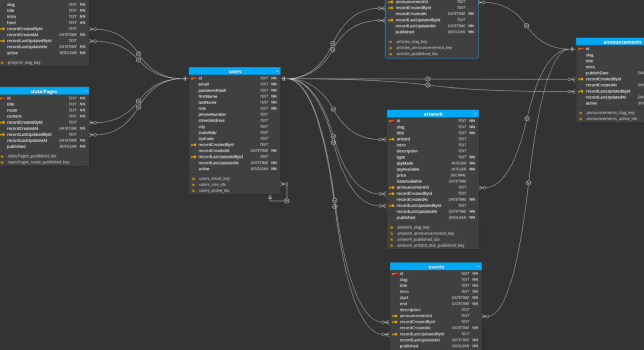Collapse the staticPages table

pos(86,91)
